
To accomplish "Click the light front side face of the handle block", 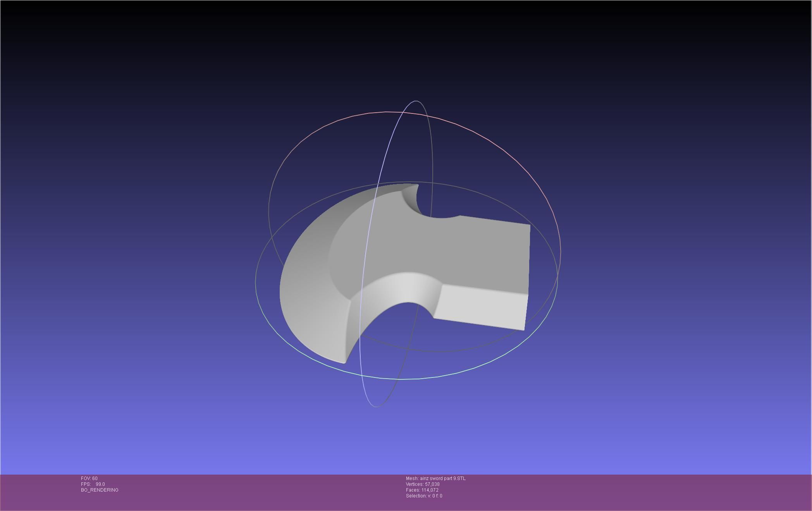I will pyautogui.click(x=480, y=306).
